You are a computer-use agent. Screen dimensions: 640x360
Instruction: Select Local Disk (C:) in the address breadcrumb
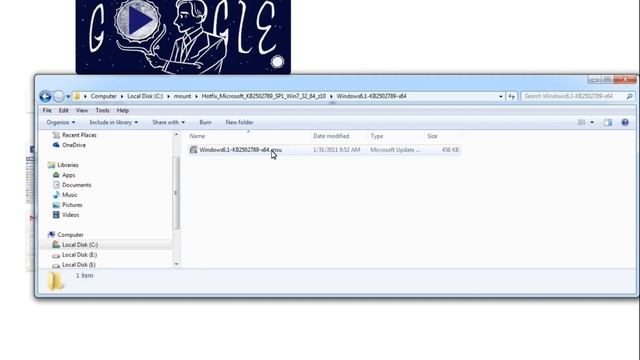point(145,96)
